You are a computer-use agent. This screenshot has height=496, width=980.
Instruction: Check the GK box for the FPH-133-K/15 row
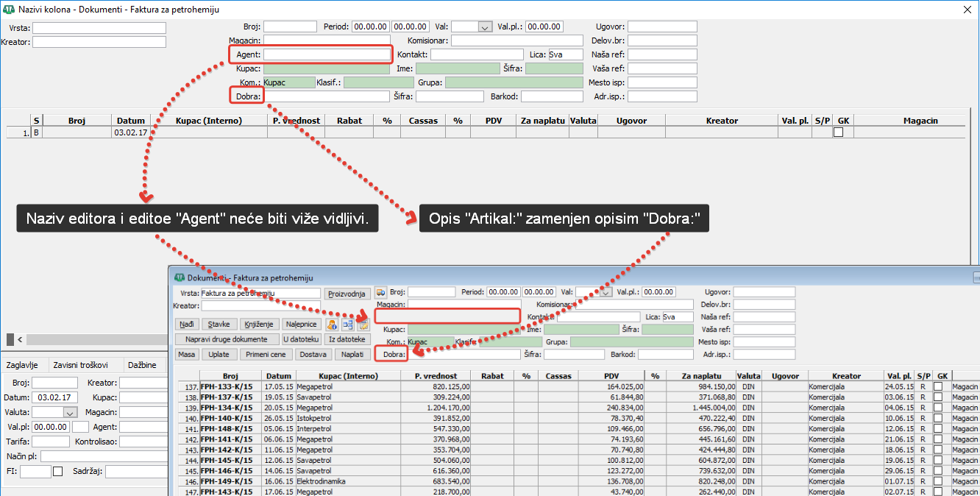pos(937,386)
